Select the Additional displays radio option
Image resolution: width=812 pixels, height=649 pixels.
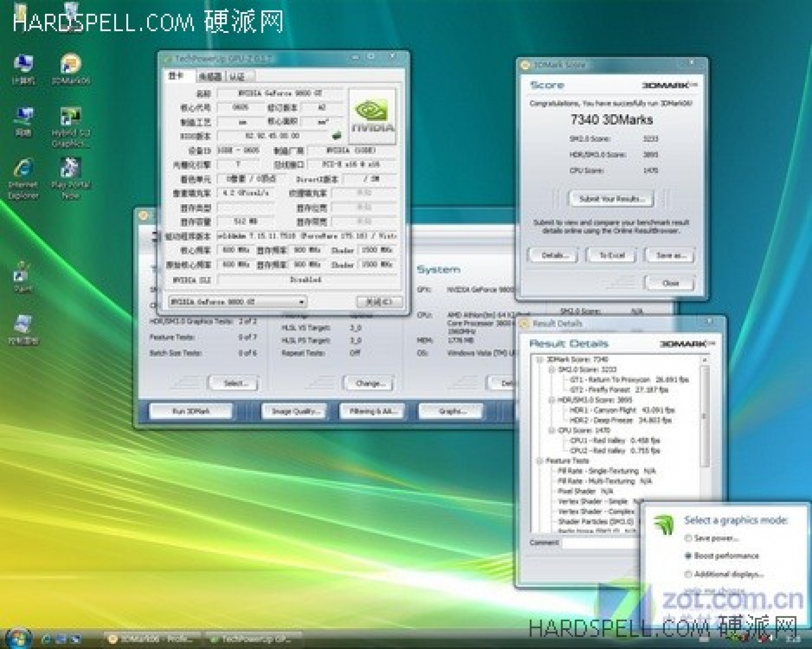[688, 574]
